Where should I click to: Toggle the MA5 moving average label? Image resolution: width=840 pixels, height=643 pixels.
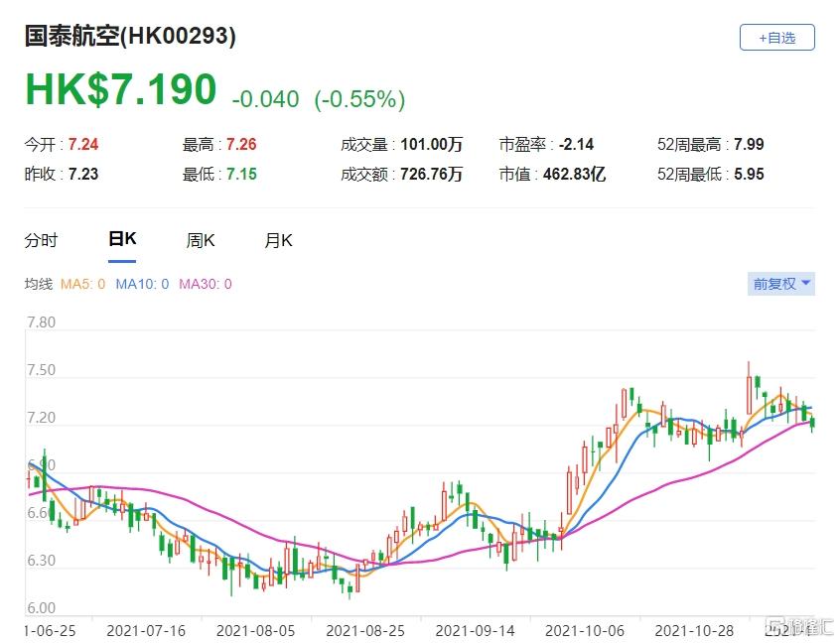click(x=82, y=284)
